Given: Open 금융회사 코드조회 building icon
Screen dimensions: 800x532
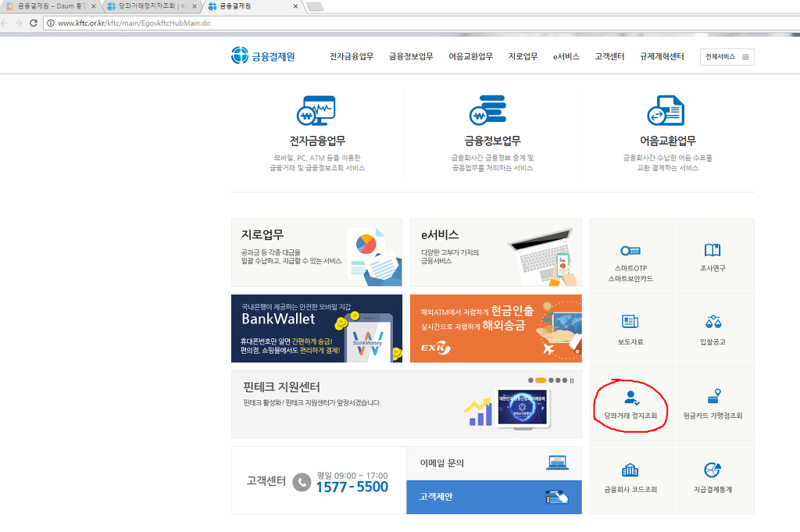Looking at the screenshot, I should point(630,470).
